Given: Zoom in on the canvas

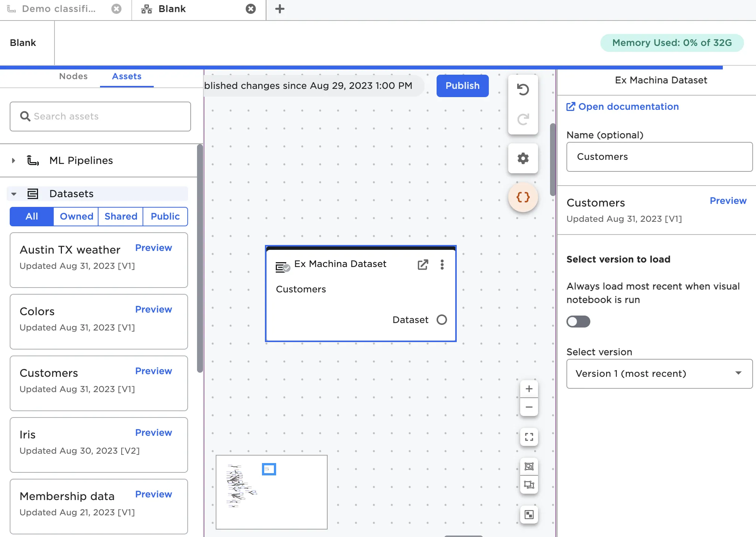Looking at the screenshot, I should point(529,389).
